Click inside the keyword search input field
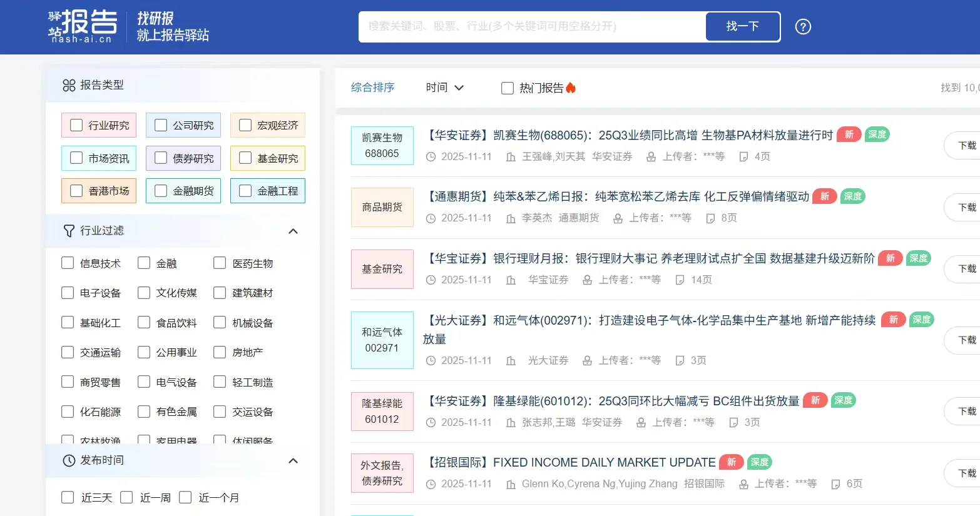 [532, 27]
